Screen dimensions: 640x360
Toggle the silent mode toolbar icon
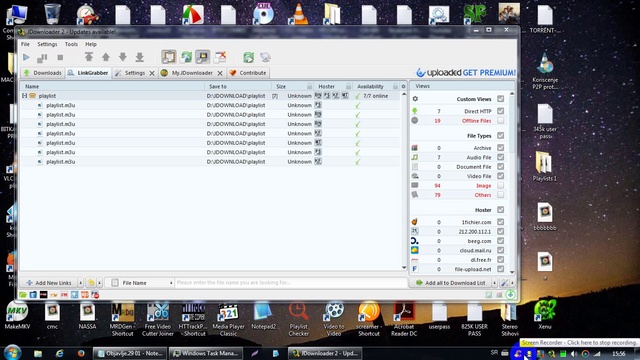tap(220, 57)
